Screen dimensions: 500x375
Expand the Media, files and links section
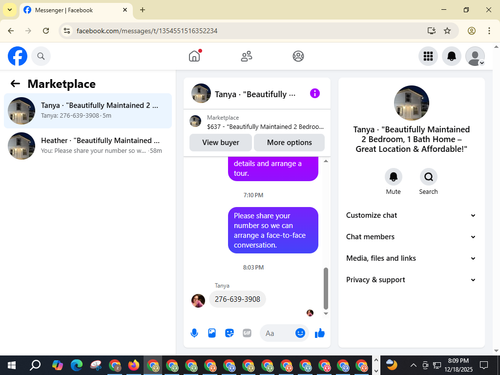pyautogui.click(x=411, y=258)
